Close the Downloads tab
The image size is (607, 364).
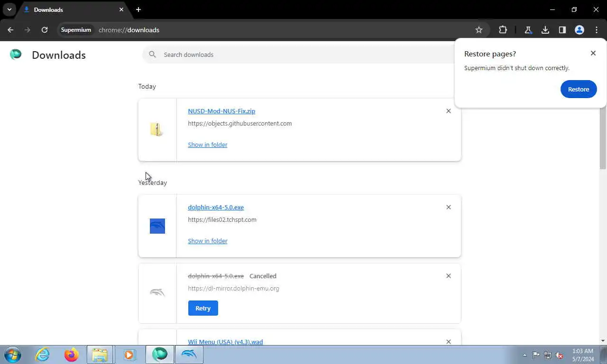(121, 9)
